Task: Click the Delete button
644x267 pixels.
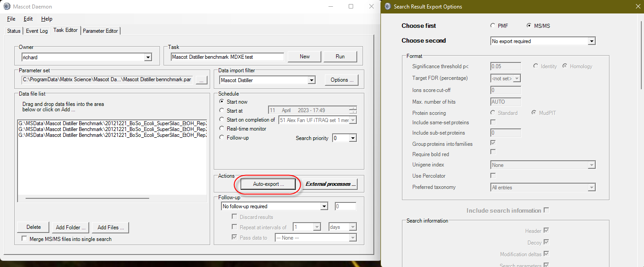Action: click(34, 227)
